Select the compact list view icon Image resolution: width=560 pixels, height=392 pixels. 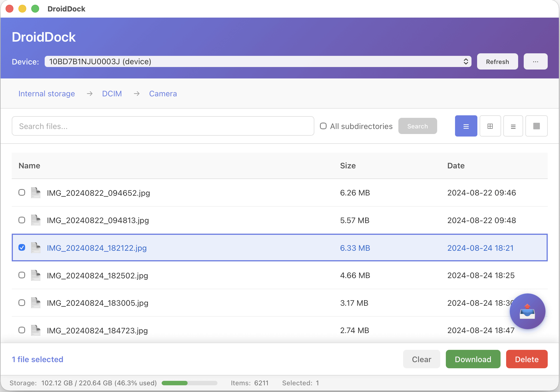click(513, 126)
